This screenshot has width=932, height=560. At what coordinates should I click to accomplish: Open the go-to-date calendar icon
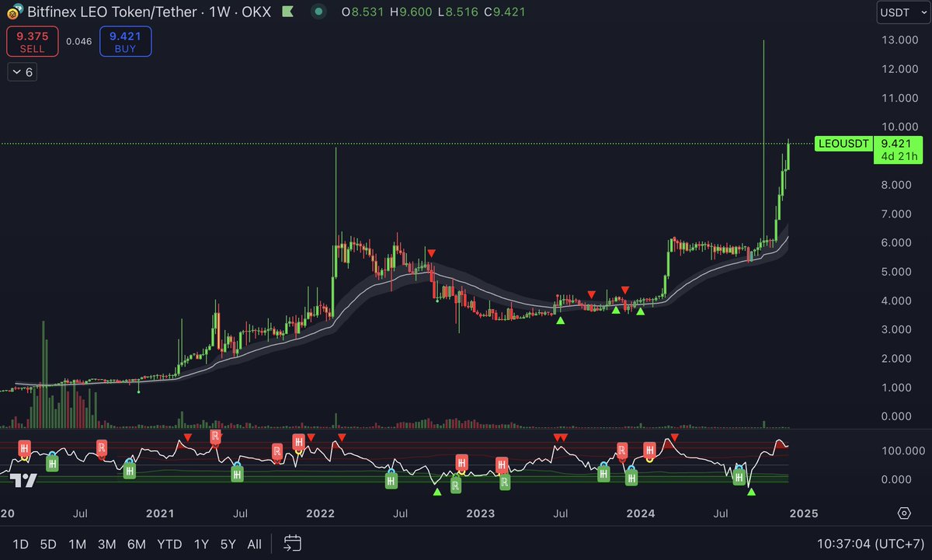292,544
